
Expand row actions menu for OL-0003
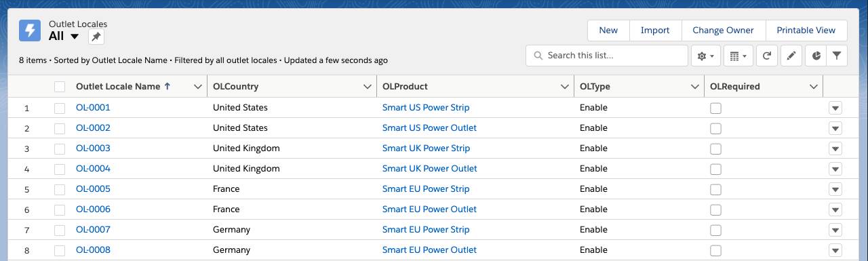point(835,148)
